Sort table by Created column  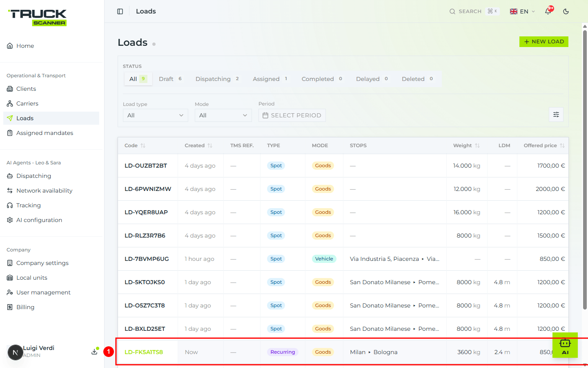pyautogui.click(x=198, y=146)
